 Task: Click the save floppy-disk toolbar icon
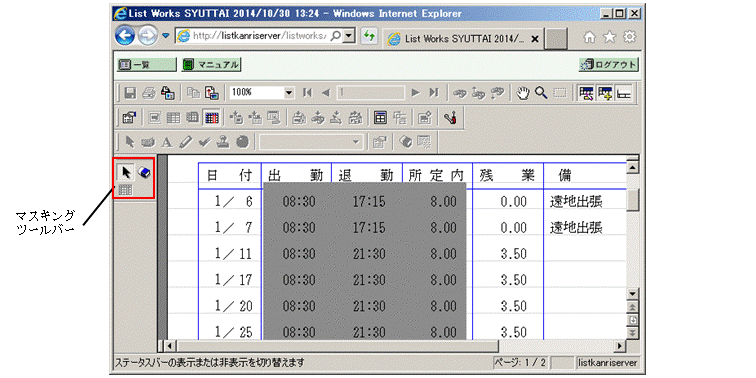130,93
